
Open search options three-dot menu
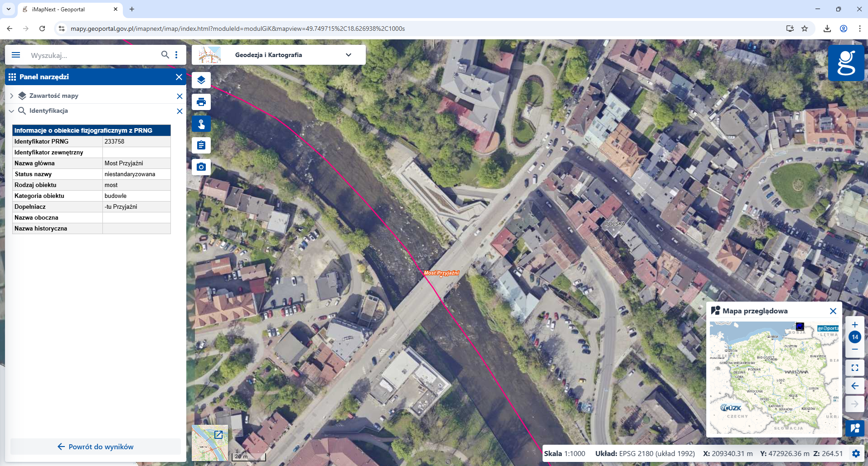(176, 55)
